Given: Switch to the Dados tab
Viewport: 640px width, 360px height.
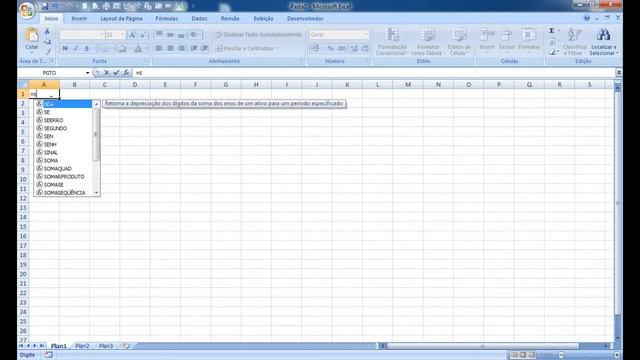Looking at the screenshot, I should (199, 19).
